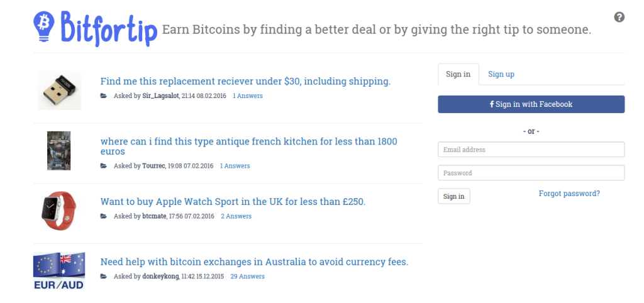Click folder icon under bitcoin exchanges question
This screenshot has height=303, width=644.
coord(104,277)
